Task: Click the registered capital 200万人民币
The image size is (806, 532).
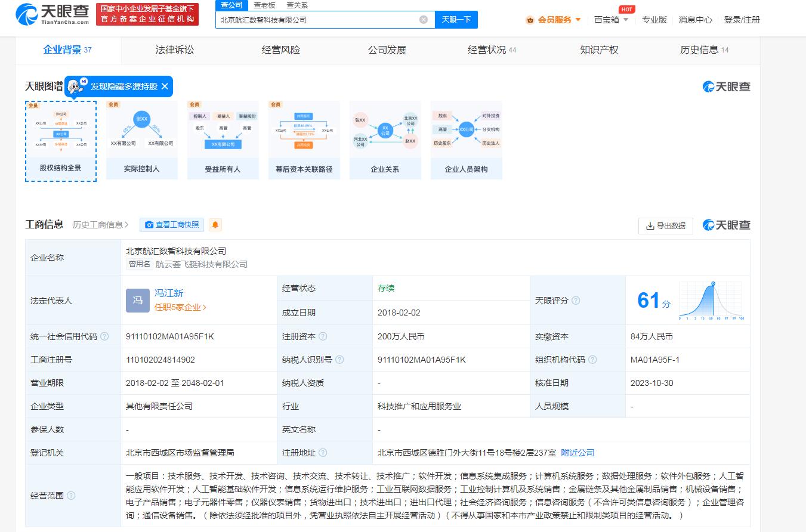Action: [x=402, y=336]
